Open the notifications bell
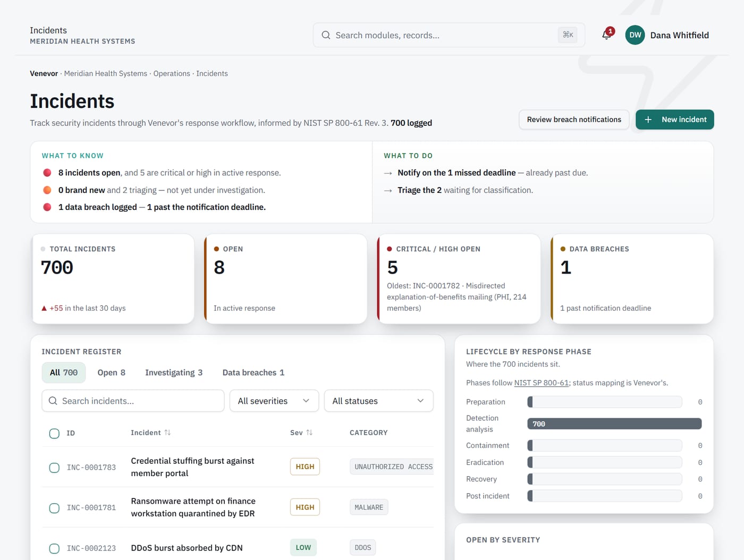744x560 pixels. pyautogui.click(x=606, y=35)
